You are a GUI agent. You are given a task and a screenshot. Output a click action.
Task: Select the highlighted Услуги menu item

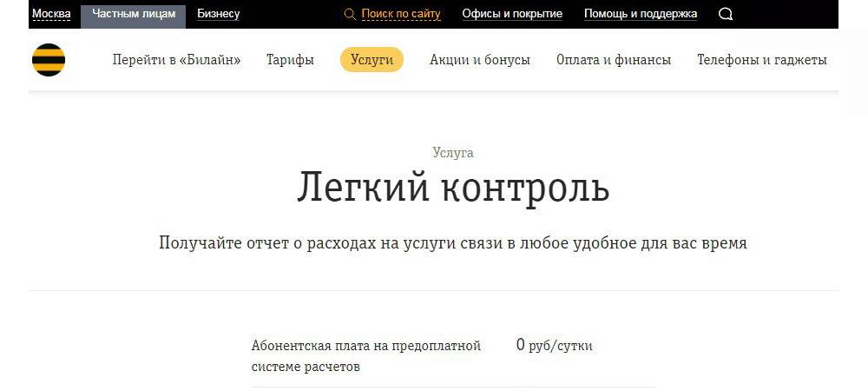372,60
